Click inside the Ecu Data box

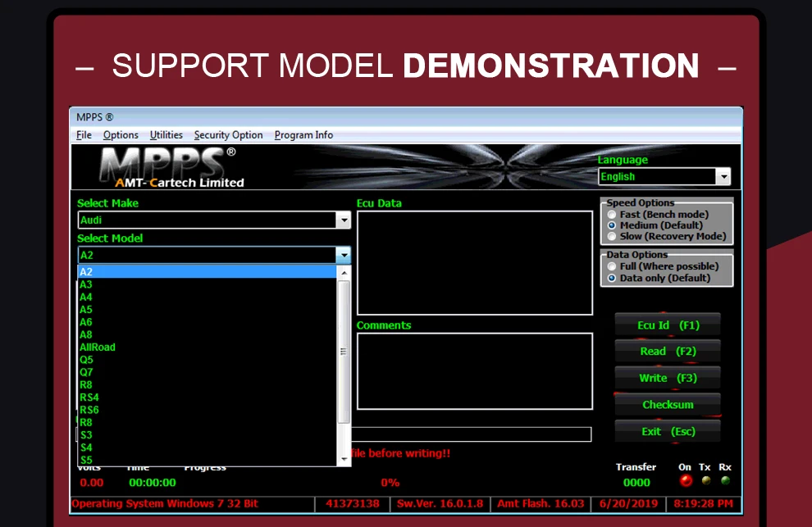475,263
